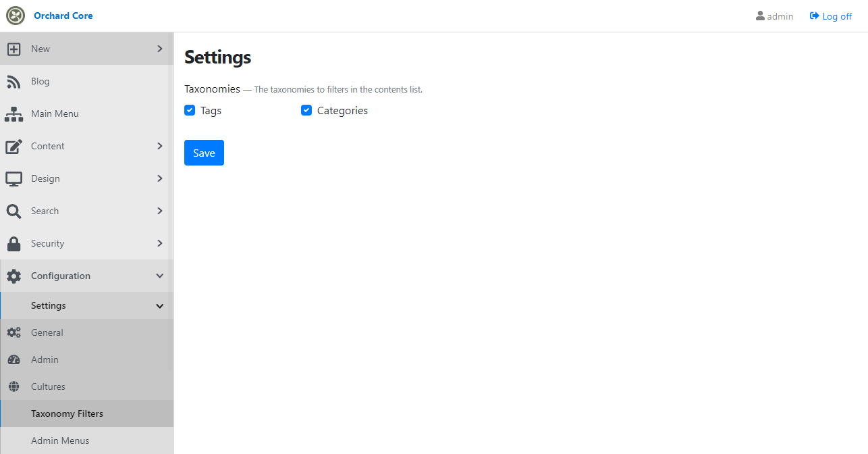868x454 pixels.
Task: Click the Categories checkbox label
Action: [x=342, y=110]
